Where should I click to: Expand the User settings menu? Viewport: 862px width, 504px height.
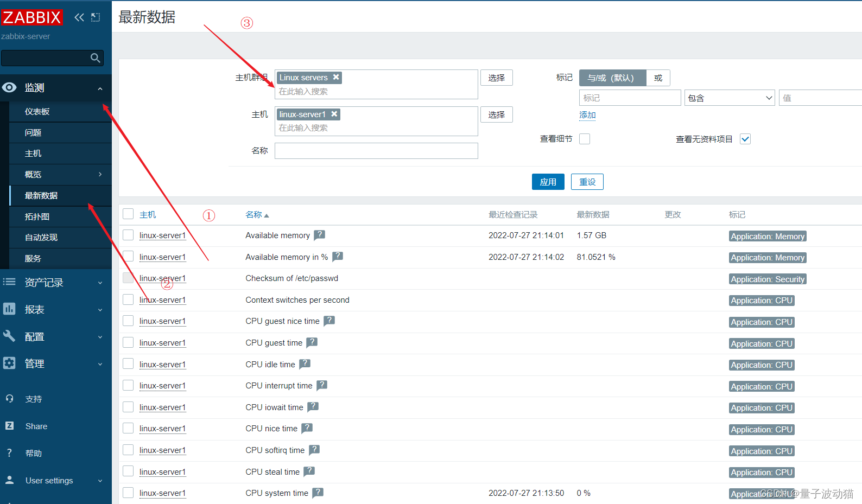100,481
